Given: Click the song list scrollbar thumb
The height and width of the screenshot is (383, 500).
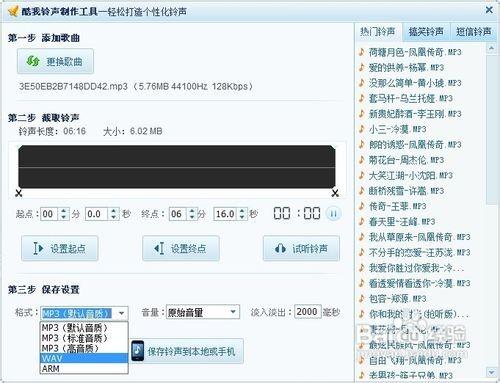Looking at the screenshot, I should [x=491, y=130].
